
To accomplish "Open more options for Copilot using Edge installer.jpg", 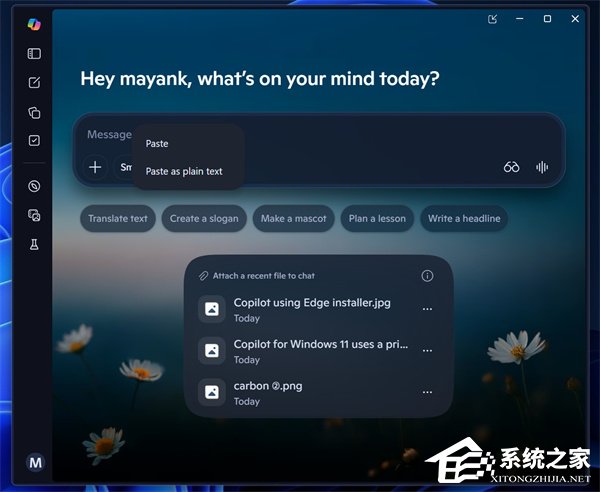I will pyautogui.click(x=427, y=309).
